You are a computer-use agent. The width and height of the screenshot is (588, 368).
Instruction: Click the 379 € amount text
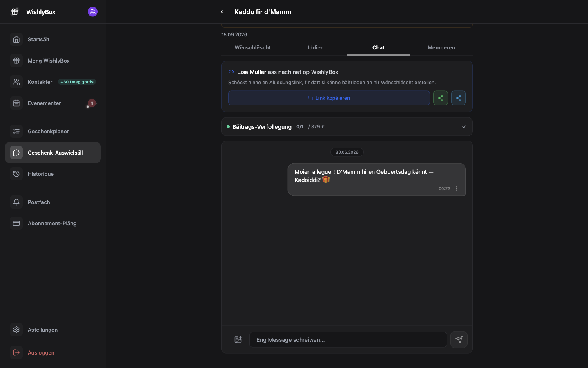pyautogui.click(x=318, y=127)
